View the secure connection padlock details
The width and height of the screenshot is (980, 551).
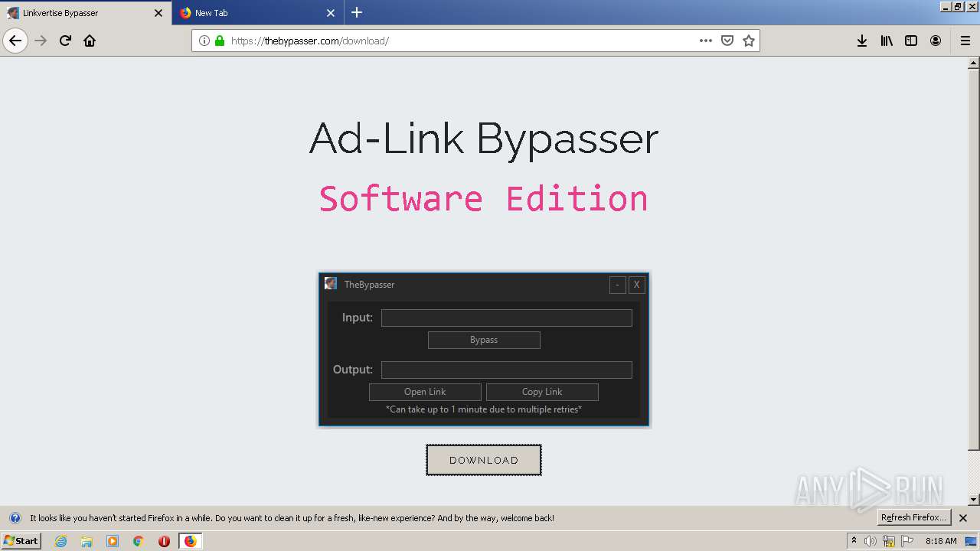[x=220, y=41]
